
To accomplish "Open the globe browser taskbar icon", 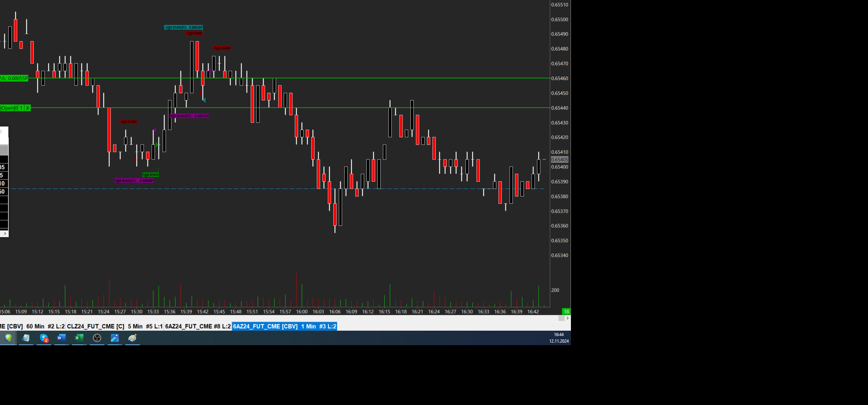I will [8, 338].
